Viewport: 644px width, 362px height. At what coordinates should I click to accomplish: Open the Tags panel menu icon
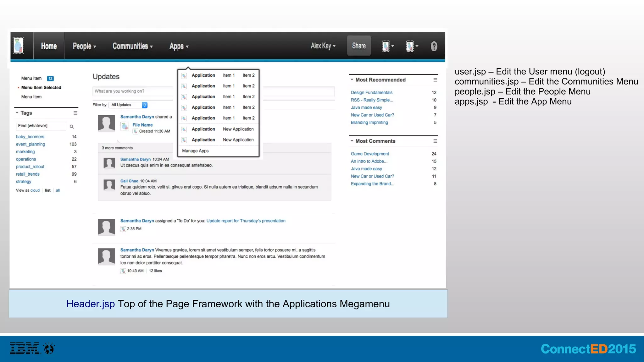tap(75, 113)
